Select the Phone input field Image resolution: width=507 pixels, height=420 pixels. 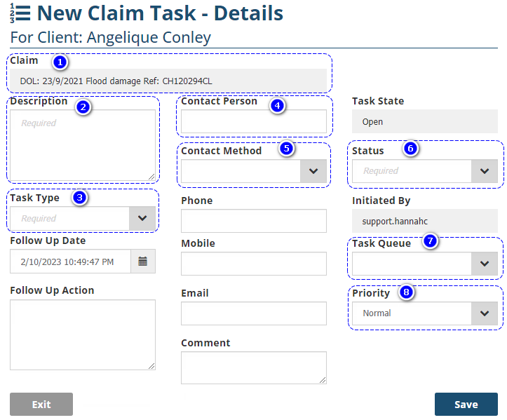(x=253, y=221)
